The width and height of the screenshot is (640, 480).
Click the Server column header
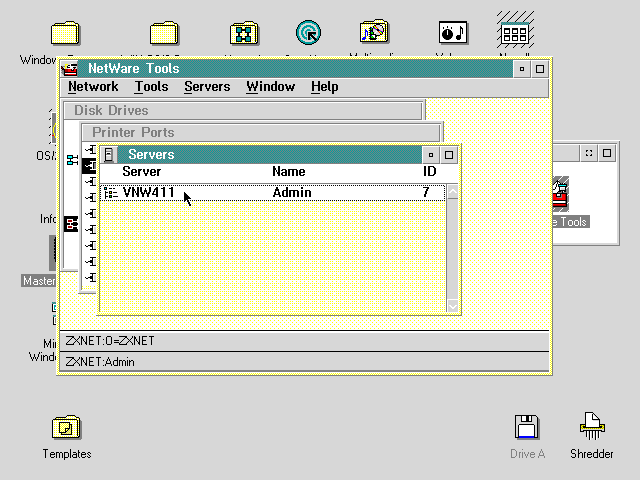(142, 171)
